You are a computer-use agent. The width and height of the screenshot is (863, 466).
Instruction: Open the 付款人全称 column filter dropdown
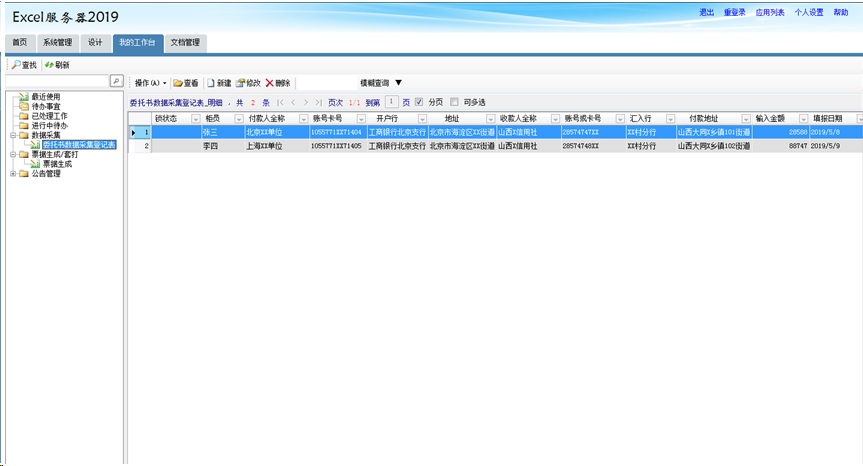[299, 119]
